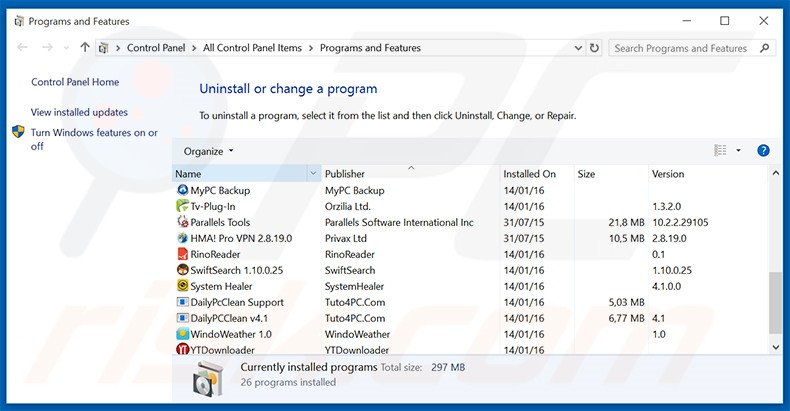Select the System Healer program icon

(182, 286)
